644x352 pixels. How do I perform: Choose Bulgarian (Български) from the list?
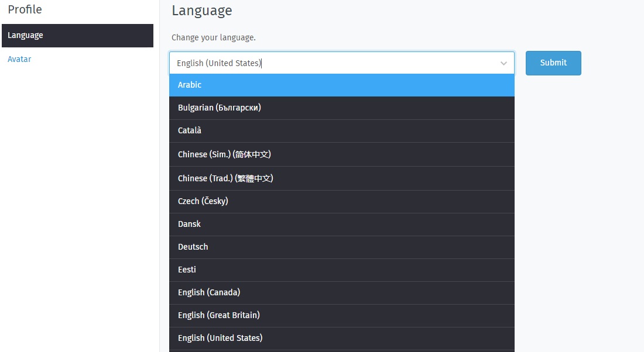342,108
